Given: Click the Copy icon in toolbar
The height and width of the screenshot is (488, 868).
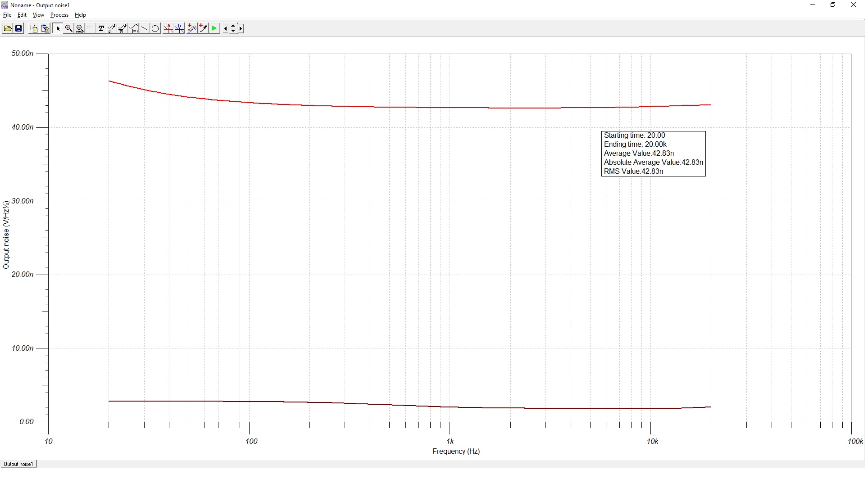Looking at the screenshot, I should coord(34,28).
